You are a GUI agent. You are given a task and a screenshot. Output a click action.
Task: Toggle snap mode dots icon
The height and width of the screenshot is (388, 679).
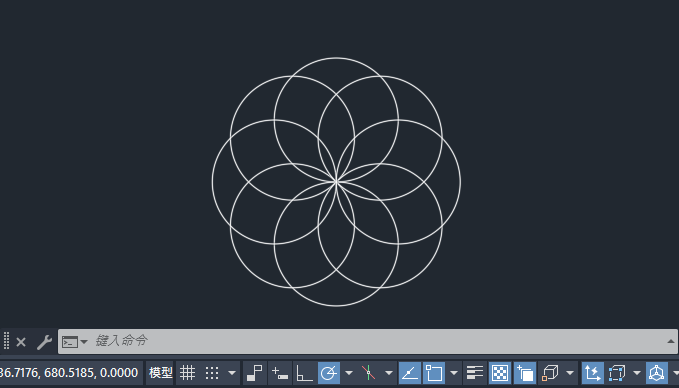coord(212,373)
